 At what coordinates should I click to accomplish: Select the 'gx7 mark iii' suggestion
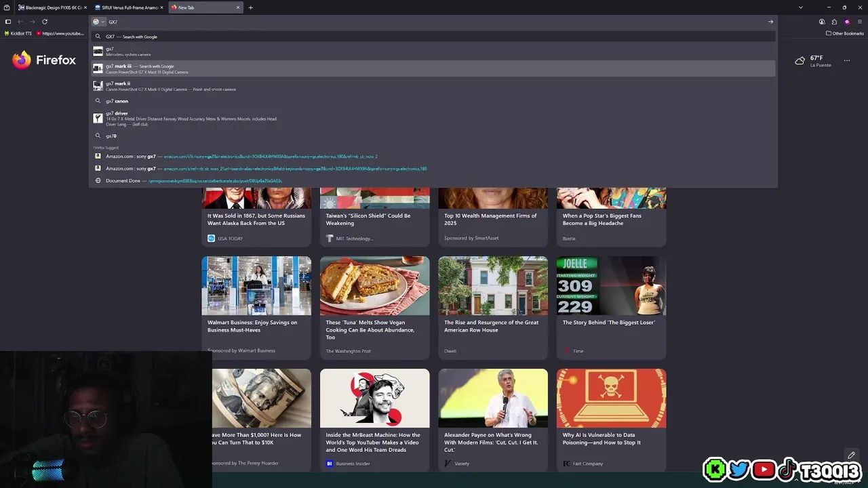433,68
